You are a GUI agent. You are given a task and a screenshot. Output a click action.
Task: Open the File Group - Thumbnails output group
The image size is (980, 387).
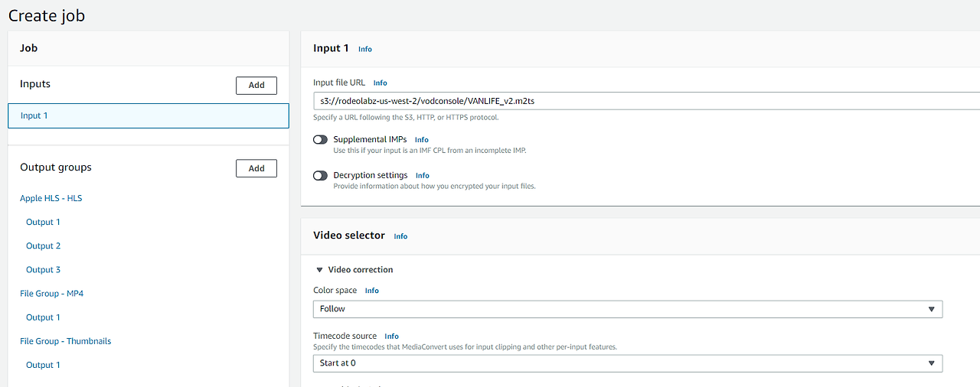click(x=66, y=341)
